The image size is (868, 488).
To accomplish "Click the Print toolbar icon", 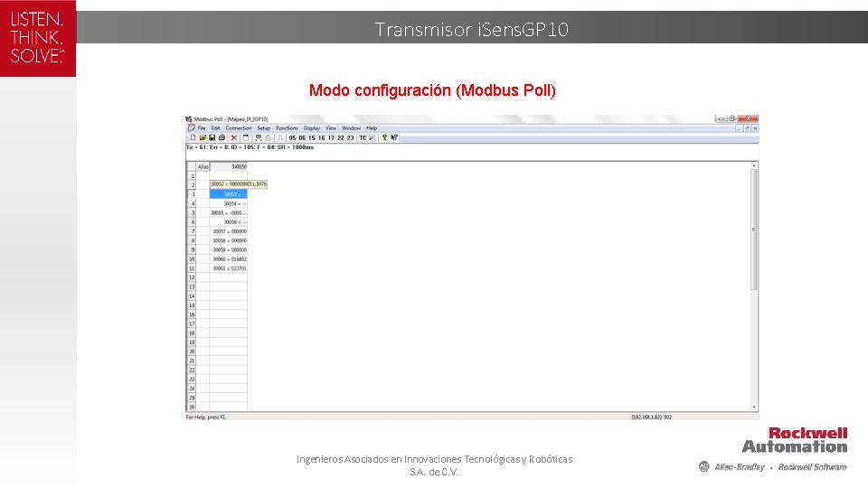I will (x=222, y=137).
